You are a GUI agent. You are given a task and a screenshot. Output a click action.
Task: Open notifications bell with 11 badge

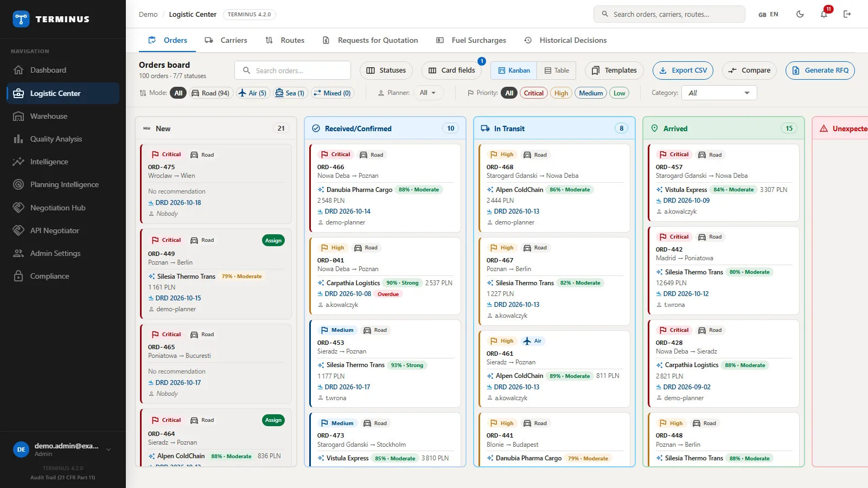(824, 14)
